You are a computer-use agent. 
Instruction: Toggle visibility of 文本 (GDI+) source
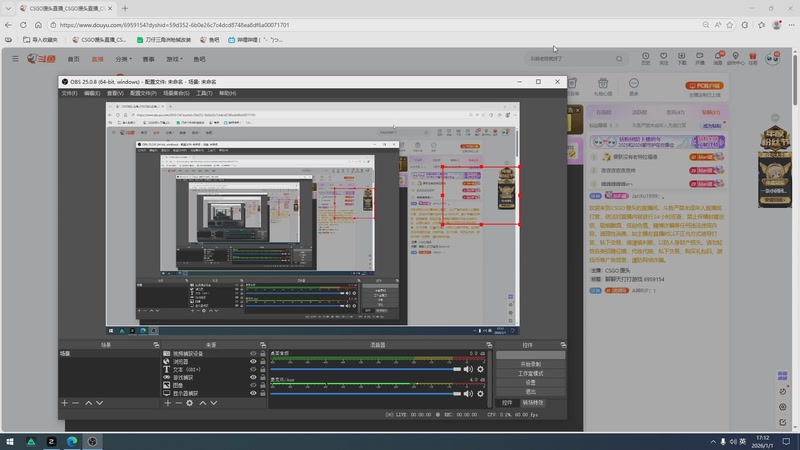tap(253, 369)
